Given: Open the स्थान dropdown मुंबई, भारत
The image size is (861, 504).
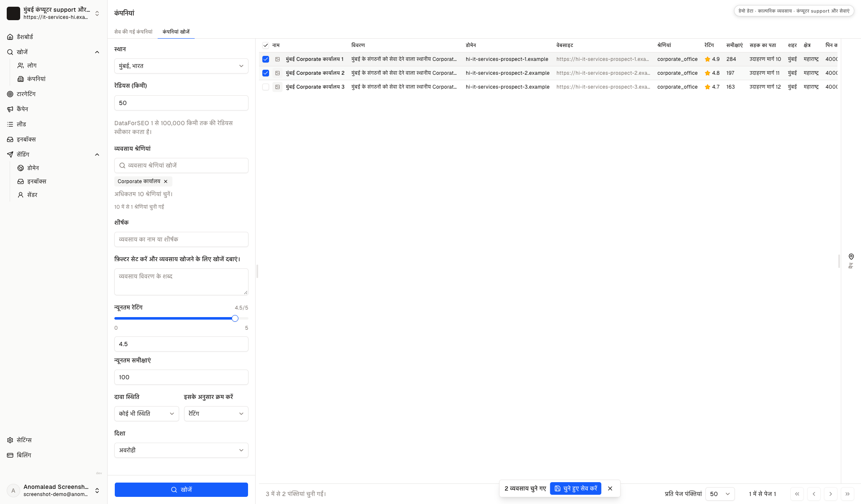Looking at the screenshot, I should point(181,66).
